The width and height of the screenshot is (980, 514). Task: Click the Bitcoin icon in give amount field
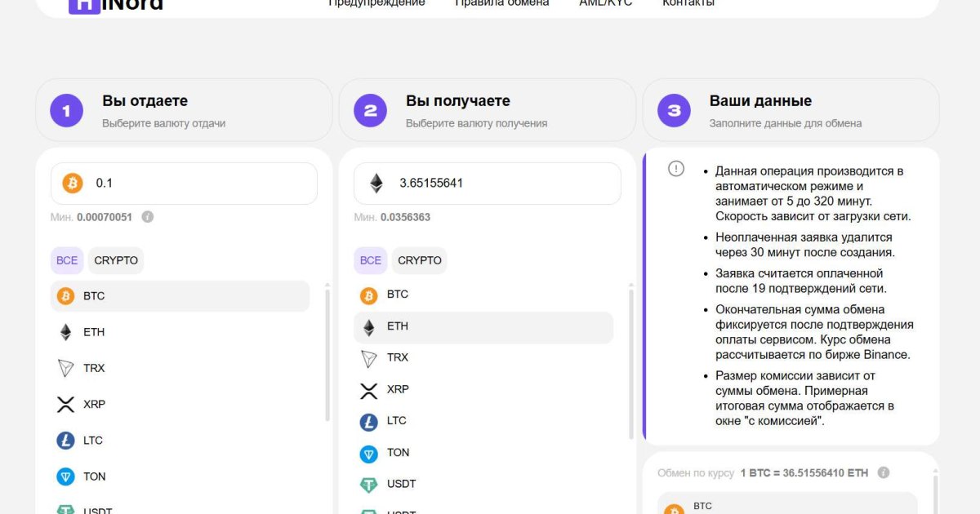[73, 183]
